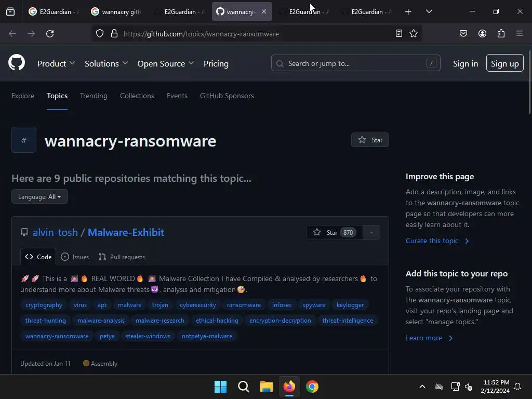The image size is (532, 399).
Task: Open the Trending tab
Action: [x=94, y=96]
